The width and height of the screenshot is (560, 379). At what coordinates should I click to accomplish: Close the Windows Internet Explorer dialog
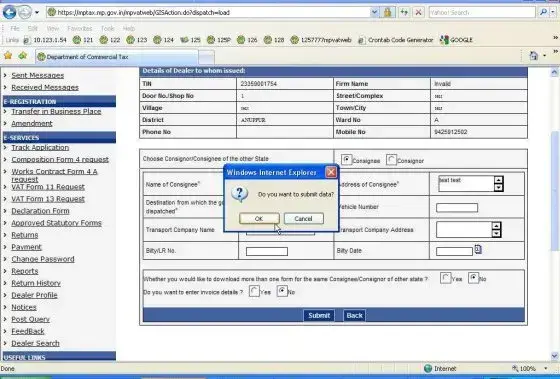[x=331, y=173]
